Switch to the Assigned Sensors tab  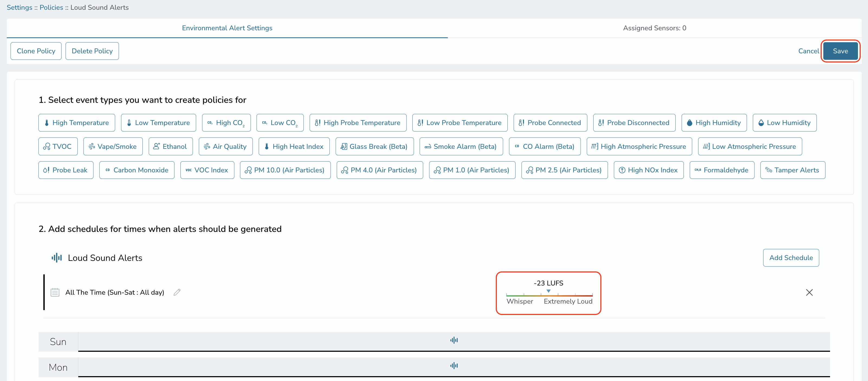pyautogui.click(x=655, y=28)
